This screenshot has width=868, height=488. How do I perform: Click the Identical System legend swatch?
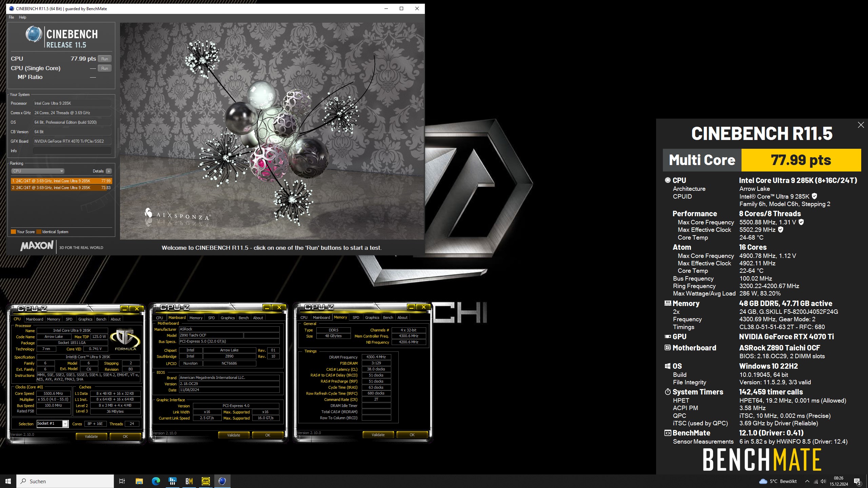tap(39, 232)
